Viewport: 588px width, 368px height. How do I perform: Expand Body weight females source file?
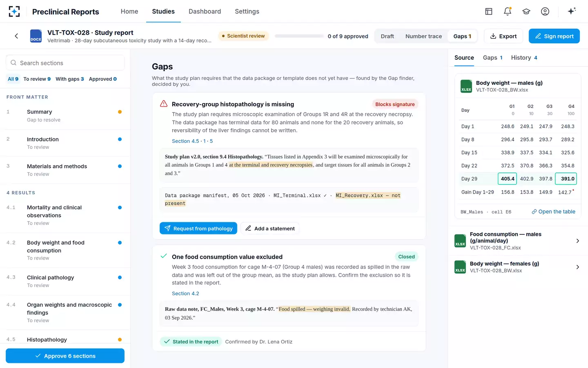pyautogui.click(x=518, y=267)
